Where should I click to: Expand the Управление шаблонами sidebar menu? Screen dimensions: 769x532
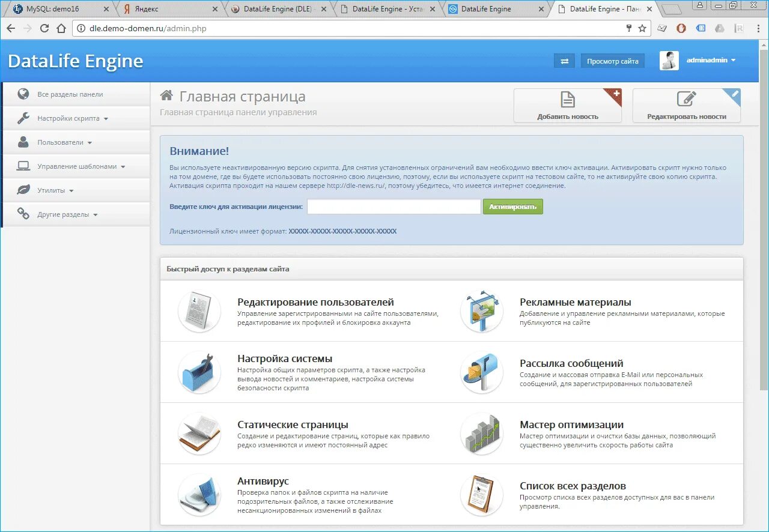pyautogui.click(x=76, y=166)
